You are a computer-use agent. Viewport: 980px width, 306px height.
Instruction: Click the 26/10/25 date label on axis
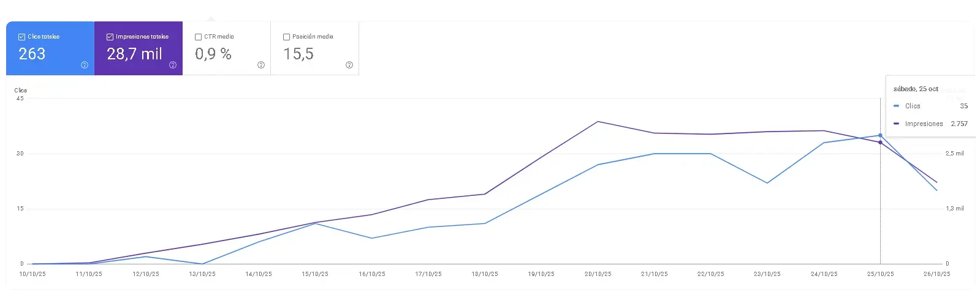pyautogui.click(x=936, y=274)
